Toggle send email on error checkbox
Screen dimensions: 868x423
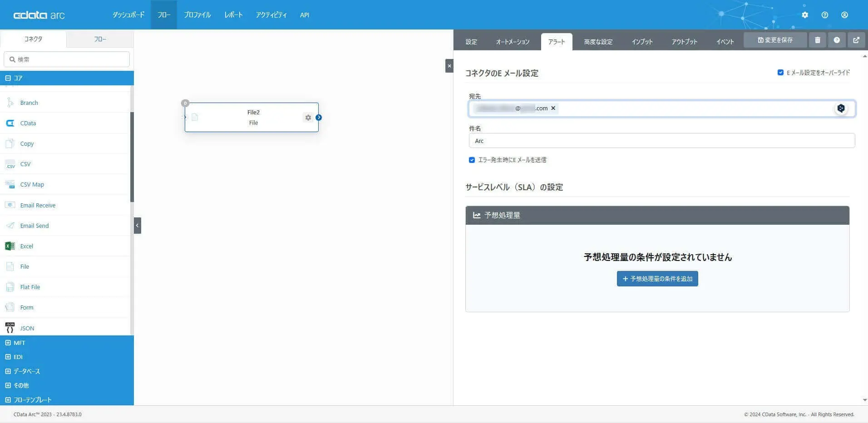pyautogui.click(x=472, y=160)
